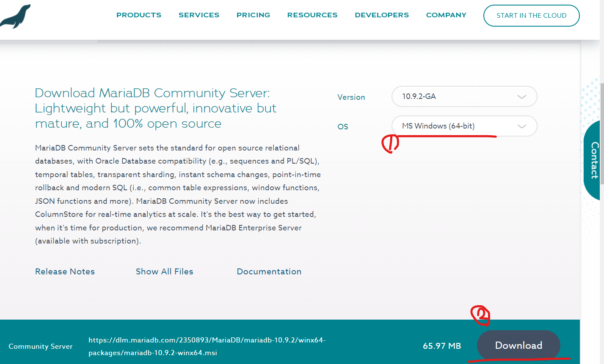Screen dimensions: 604x364
Task: Open the Company menu
Action: pos(446,15)
